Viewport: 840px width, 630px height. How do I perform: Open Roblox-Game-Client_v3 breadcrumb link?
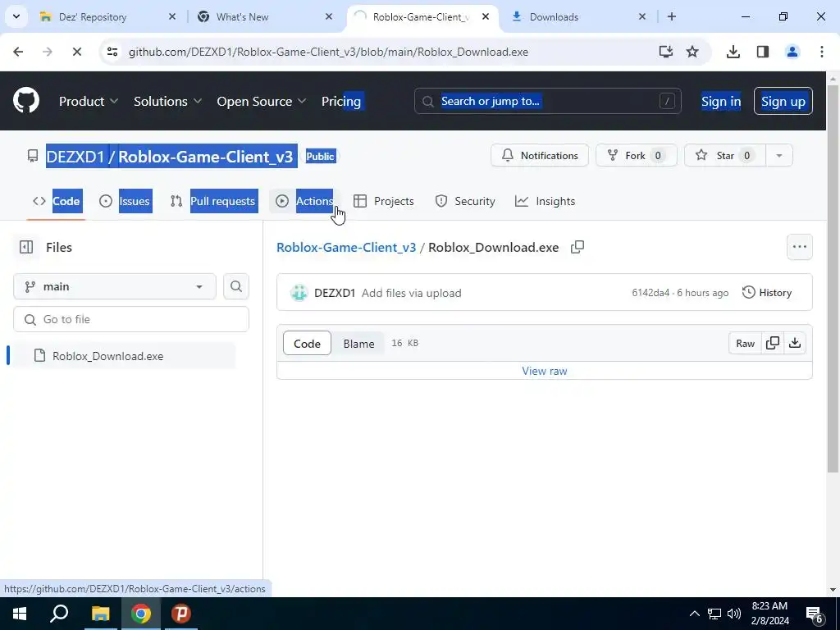pos(346,247)
